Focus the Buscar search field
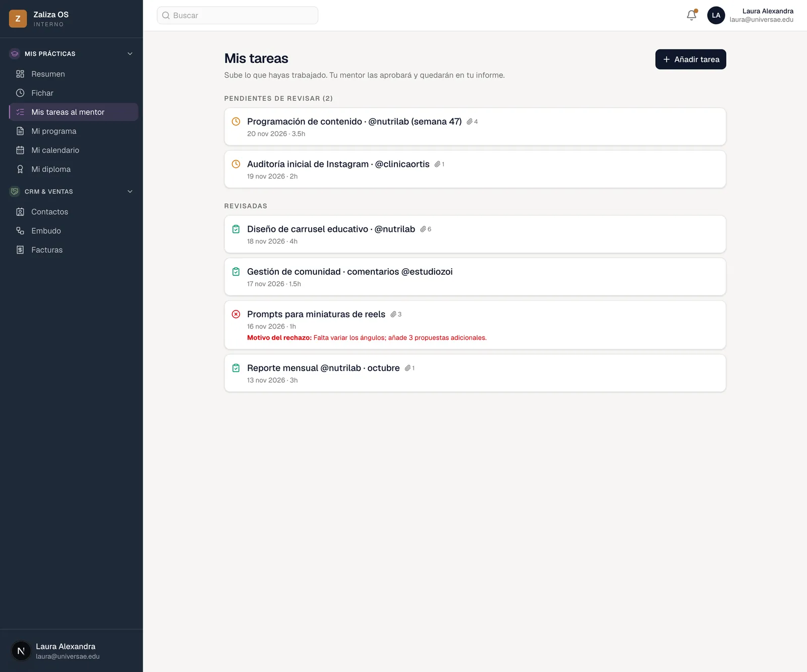Viewport: 807px width, 672px height. click(238, 16)
